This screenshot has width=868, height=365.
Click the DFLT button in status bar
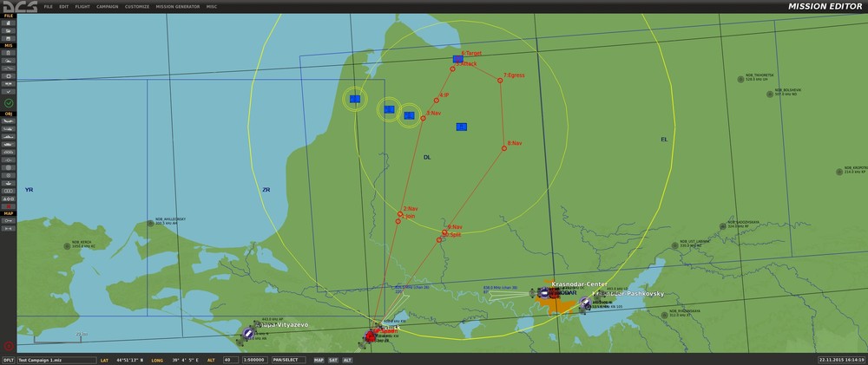(9, 360)
